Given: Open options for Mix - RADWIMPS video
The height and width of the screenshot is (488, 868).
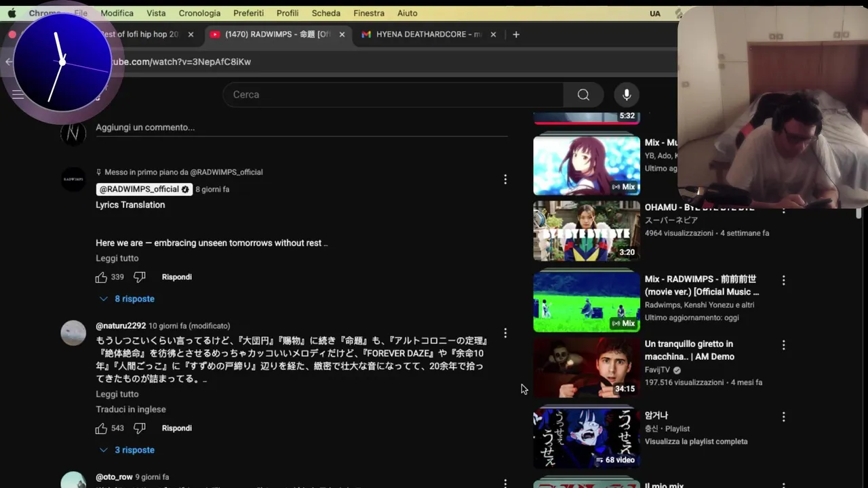Looking at the screenshot, I should coord(783,280).
